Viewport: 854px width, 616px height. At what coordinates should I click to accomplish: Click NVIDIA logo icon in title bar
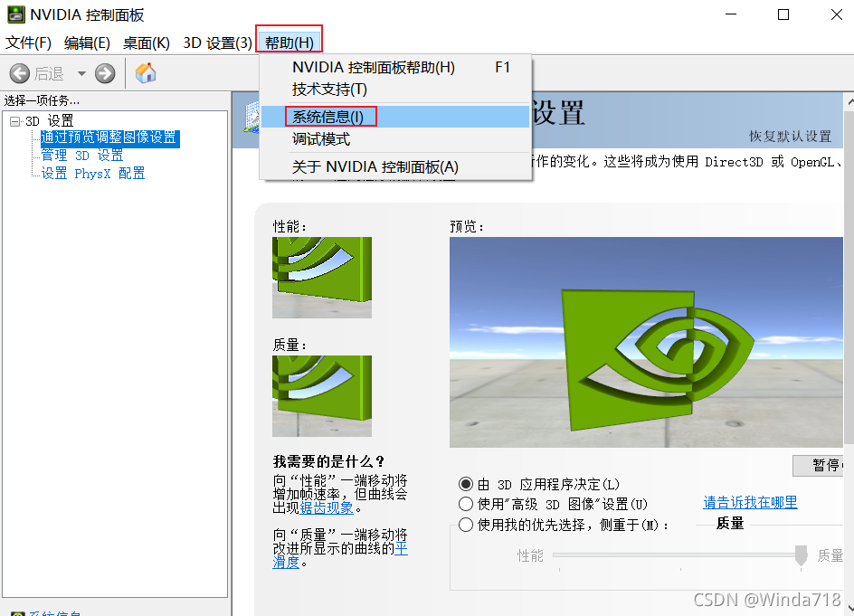(15, 14)
